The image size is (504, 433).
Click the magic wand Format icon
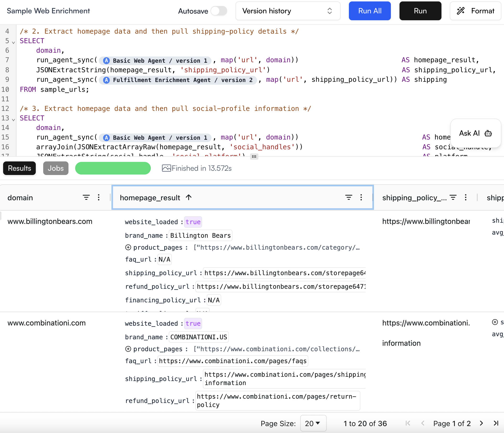pyautogui.click(x=461, y=11)
